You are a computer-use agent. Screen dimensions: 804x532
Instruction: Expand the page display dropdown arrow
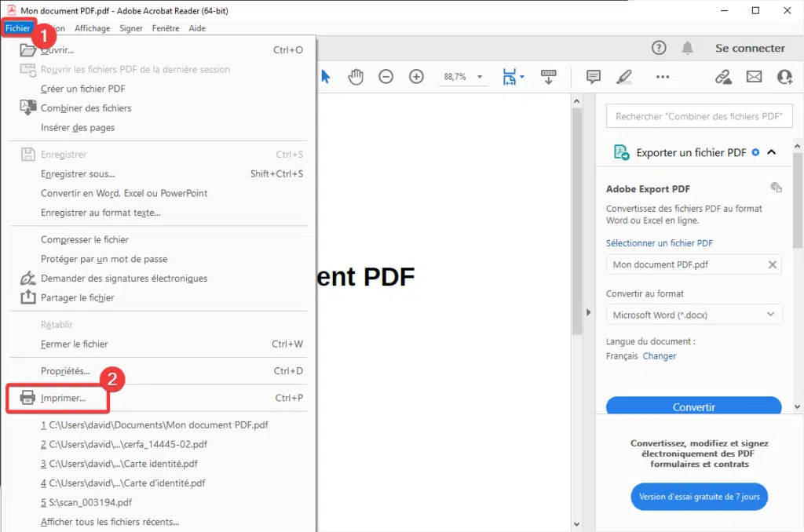click(522, 77)
